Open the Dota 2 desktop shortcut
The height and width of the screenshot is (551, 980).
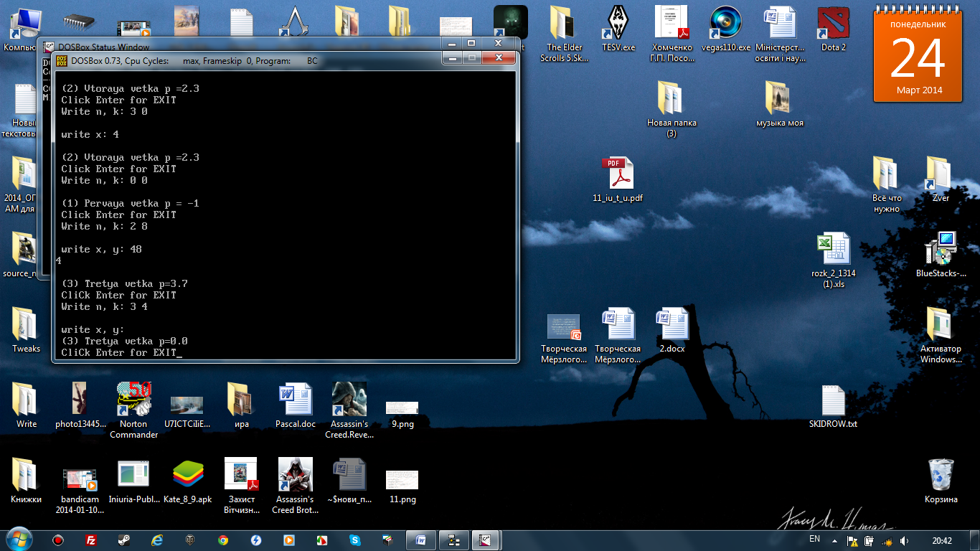click(833, 25)
